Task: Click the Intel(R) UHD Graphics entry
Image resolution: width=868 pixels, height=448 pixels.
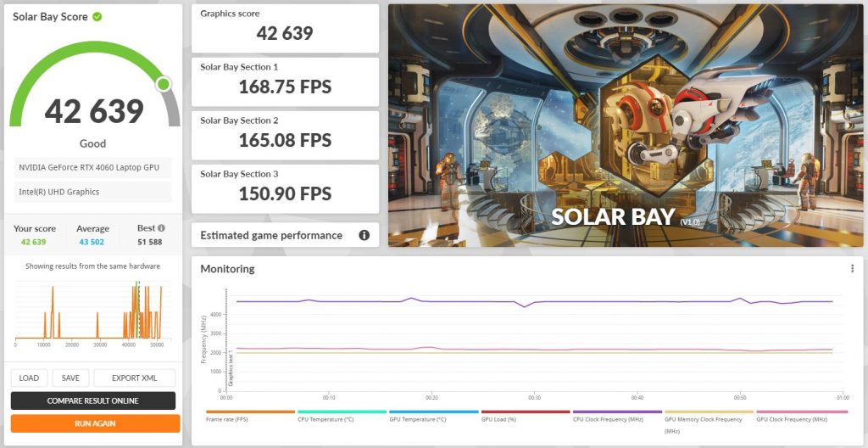Action: coord(93,192)
